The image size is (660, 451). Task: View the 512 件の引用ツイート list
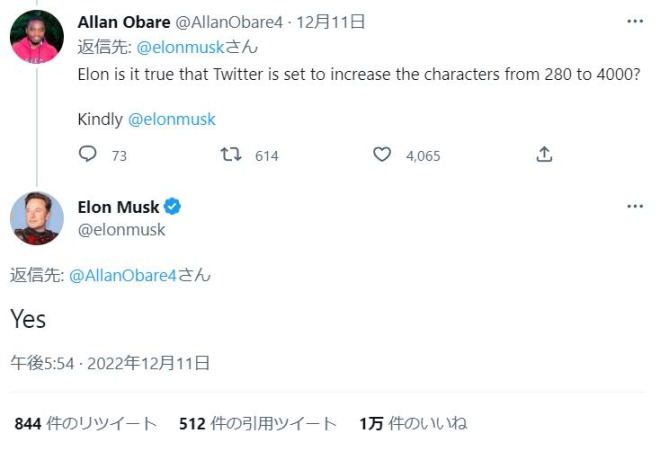[x=257, y=424]
